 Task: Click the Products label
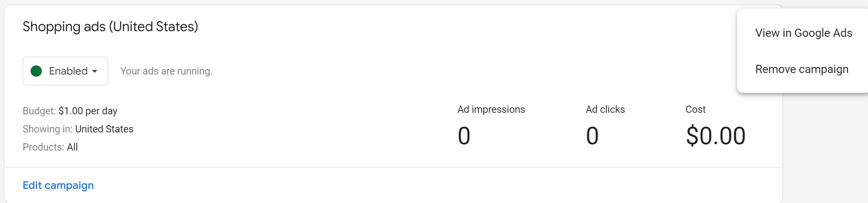(44, 147)
